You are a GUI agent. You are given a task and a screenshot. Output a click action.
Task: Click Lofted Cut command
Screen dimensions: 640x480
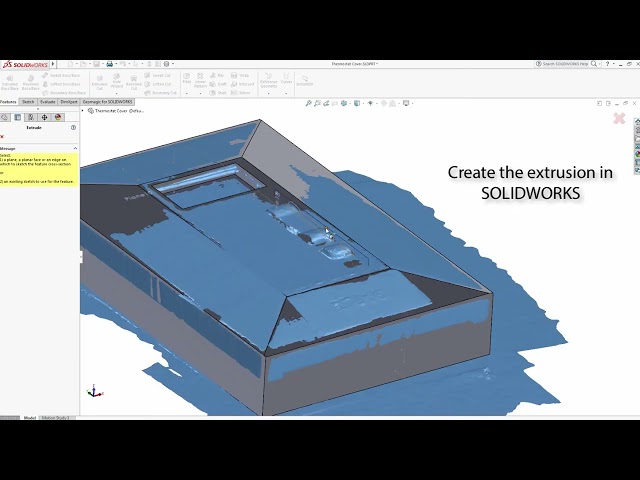pyautogui.click(x=158, y=84)
